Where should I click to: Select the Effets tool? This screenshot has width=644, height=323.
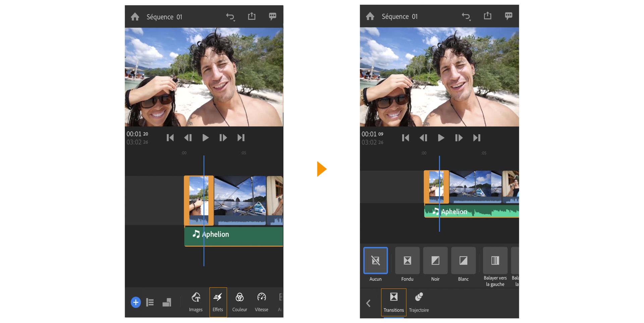[x=218, y=302]
